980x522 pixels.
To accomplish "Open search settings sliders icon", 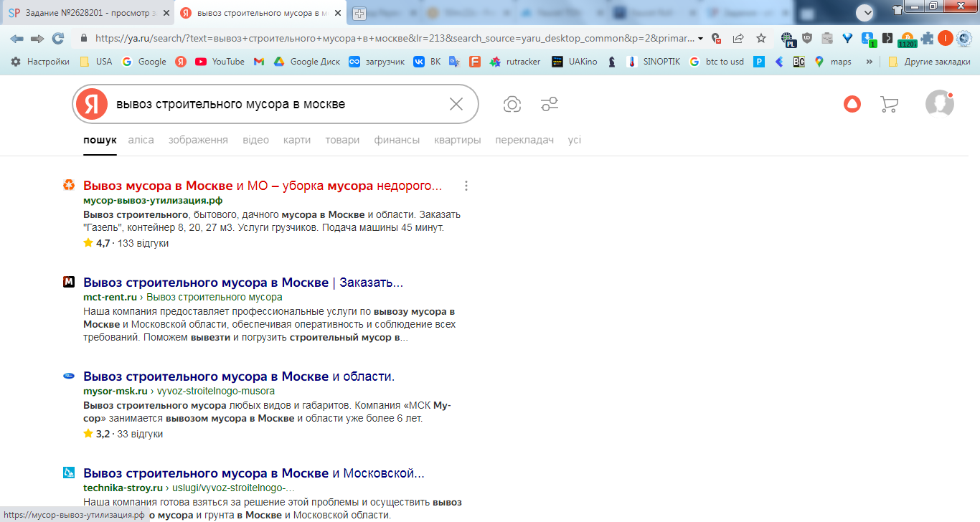I will [x=550, y=105].
